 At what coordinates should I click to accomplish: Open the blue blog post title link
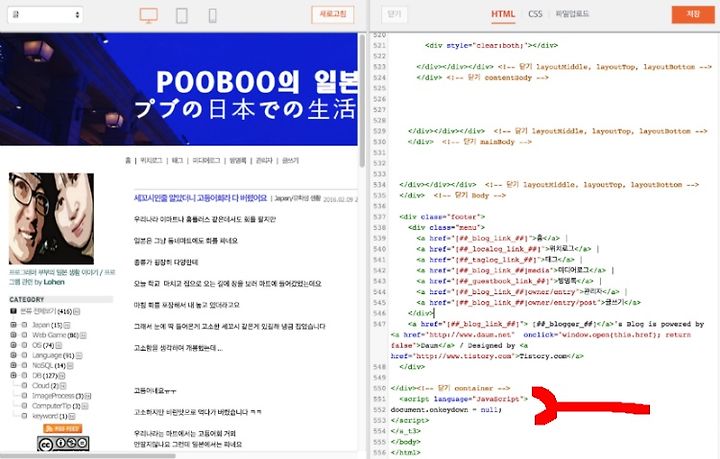200,198
